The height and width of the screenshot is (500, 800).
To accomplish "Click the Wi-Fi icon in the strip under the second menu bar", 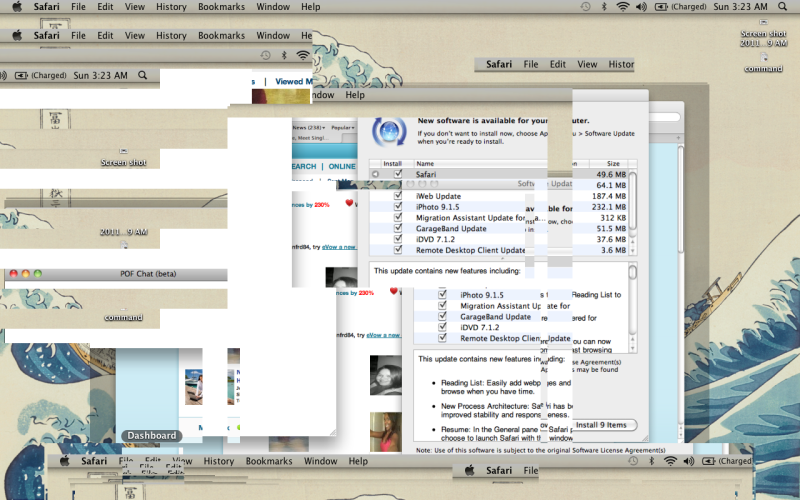I will 303,55.
